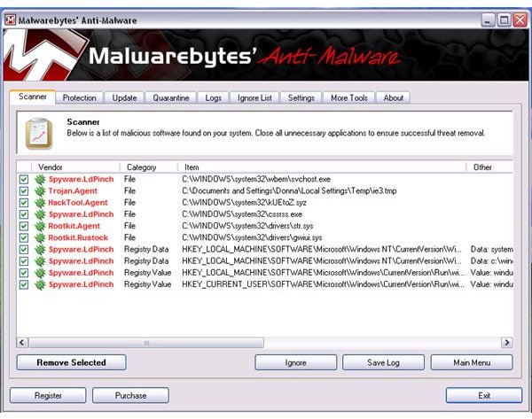Click path C:\WINDOWS\system32\csrss.exe

coord(242,214)
